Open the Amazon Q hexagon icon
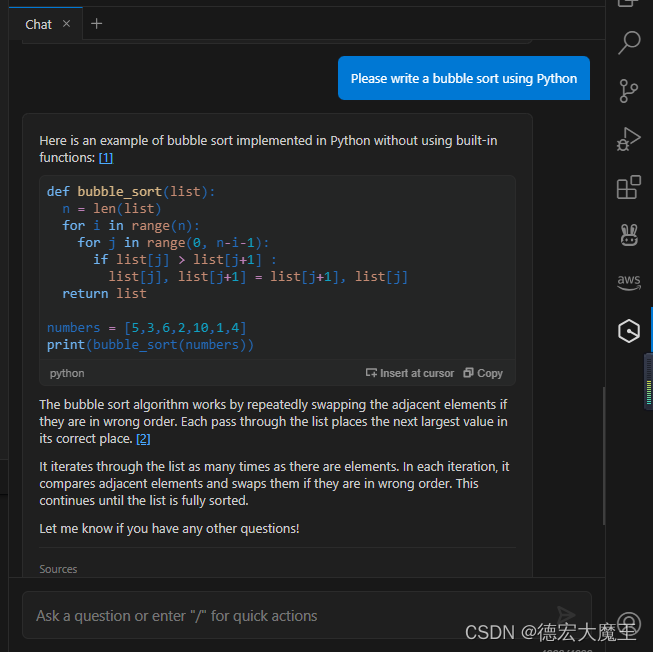 click(629, 331)
